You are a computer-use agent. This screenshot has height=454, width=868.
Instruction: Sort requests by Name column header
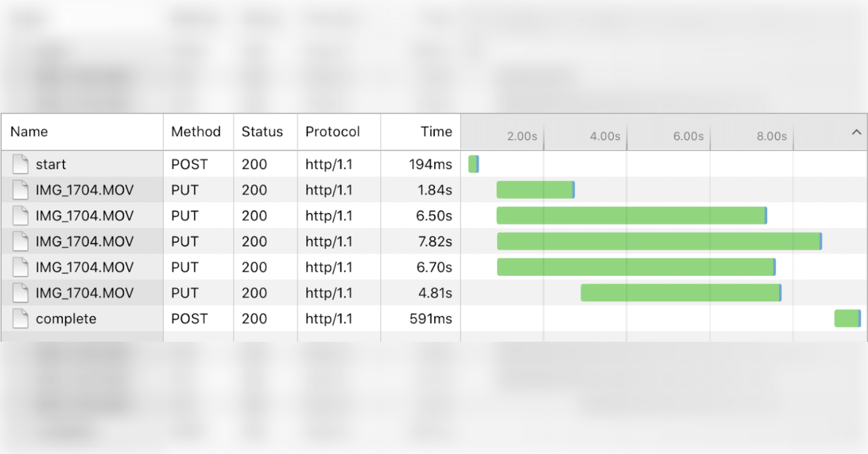29,132
